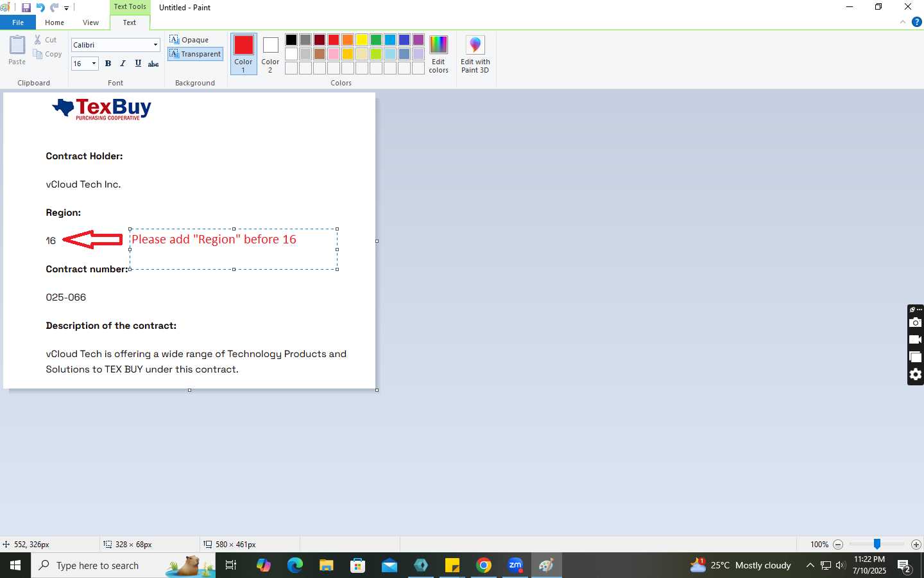Toggle Bold formatting

[108, 64]
